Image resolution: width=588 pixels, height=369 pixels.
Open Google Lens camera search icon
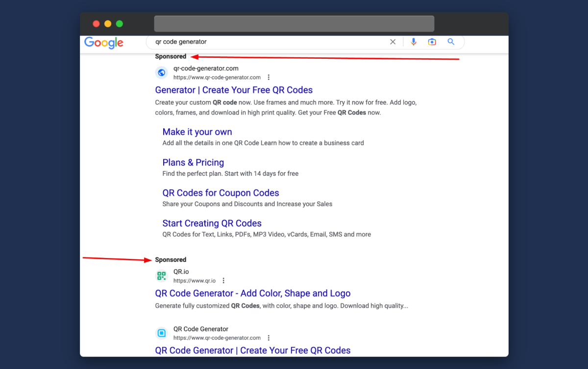tap(432, 42)
